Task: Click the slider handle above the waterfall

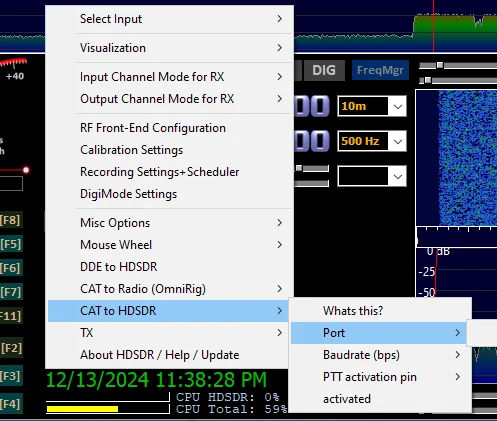Action: pyautogui.click(x=440, y=65)
